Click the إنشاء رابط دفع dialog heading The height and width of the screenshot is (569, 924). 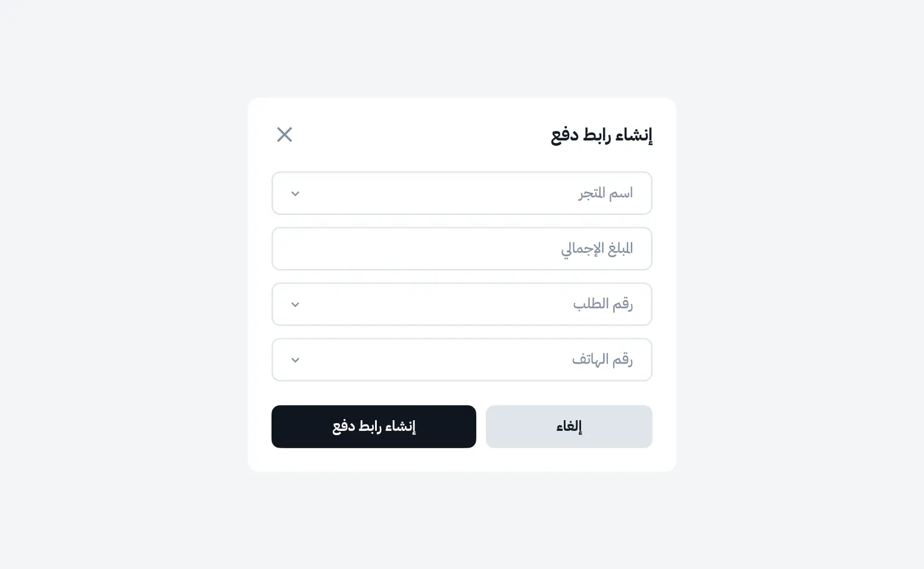pyautogui.click(x=601, y=135)
